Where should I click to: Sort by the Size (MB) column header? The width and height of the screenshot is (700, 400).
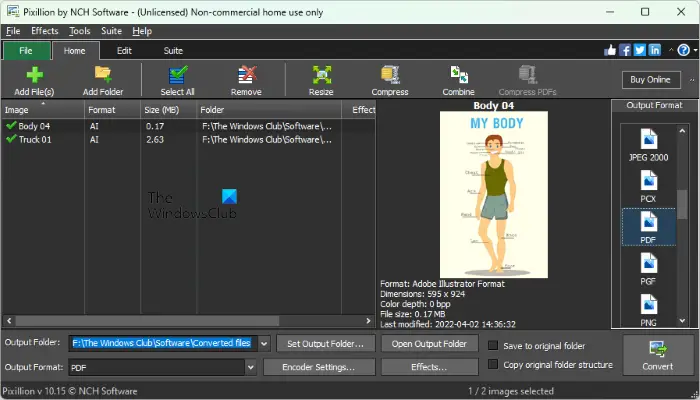[x=169, y=110]
